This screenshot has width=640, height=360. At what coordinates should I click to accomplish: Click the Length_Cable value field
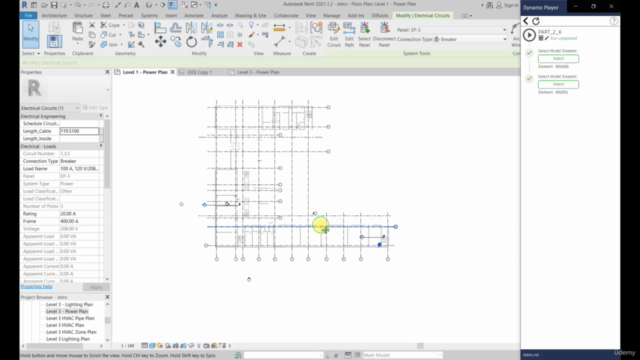tap(79, 131)
